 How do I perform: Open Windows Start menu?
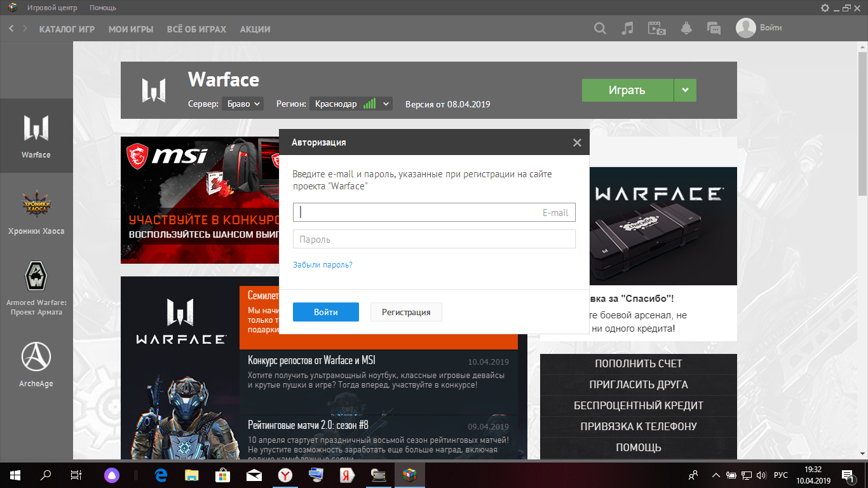[15, 475]
